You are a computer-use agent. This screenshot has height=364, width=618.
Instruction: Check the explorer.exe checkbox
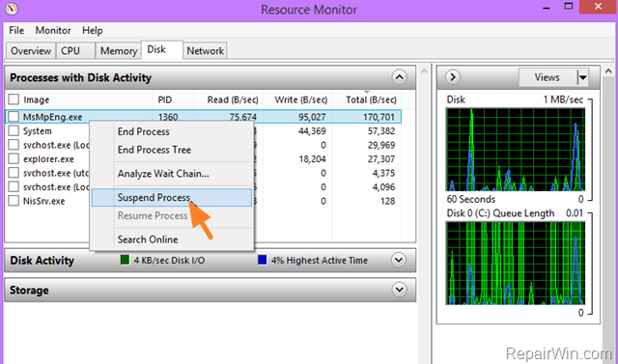14,158
